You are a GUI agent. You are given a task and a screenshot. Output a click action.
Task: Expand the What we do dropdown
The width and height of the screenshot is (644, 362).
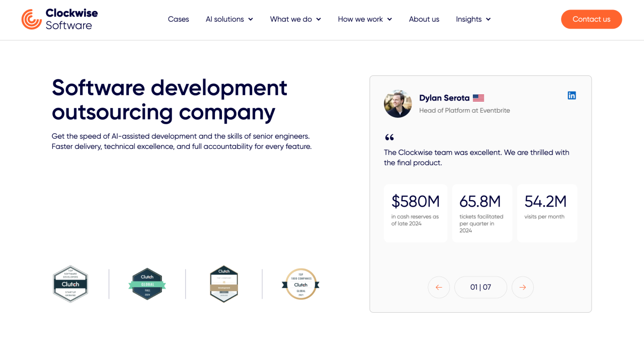tap(295, 19)
